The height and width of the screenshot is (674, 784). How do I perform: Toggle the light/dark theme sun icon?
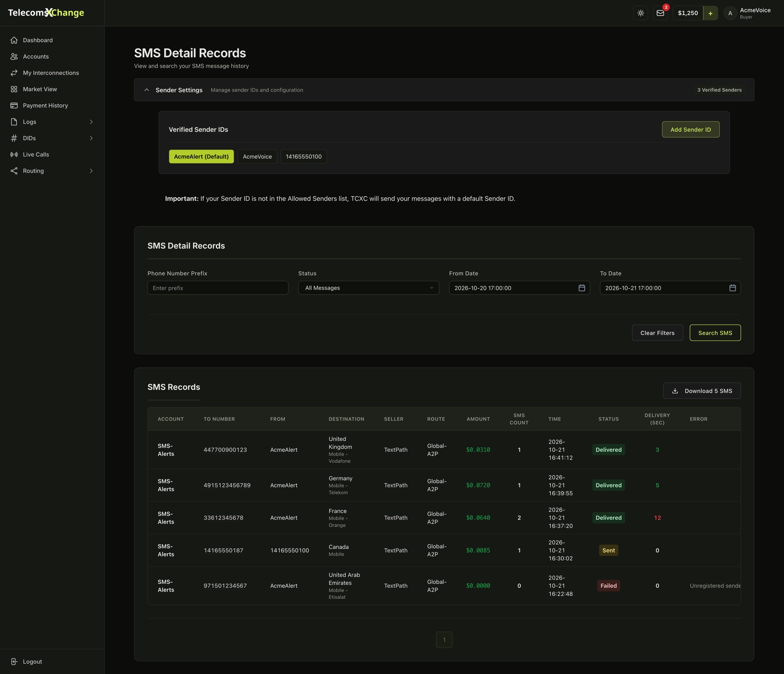[640, 13]
